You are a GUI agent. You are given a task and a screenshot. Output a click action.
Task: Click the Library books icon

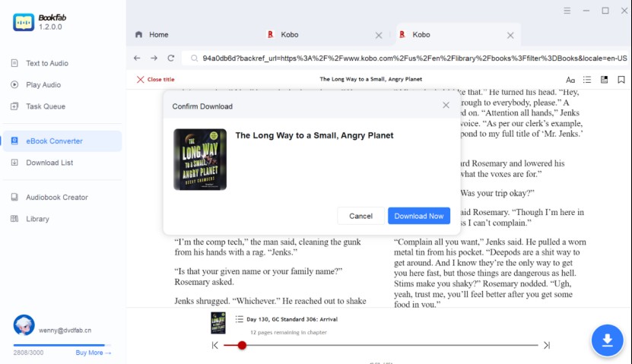pos(14,219)
